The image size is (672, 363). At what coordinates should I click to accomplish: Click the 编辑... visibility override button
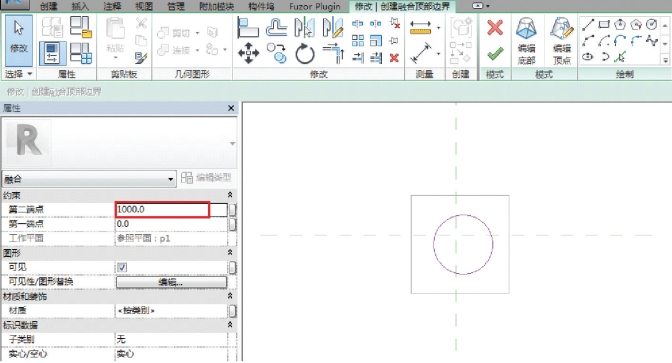(171, 282)
